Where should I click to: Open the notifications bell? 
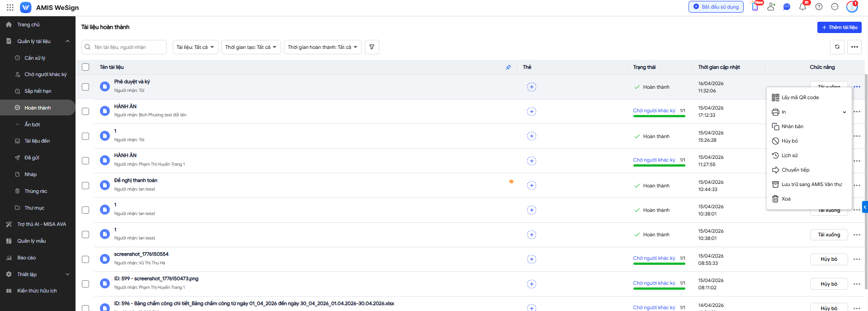(802, 7)
